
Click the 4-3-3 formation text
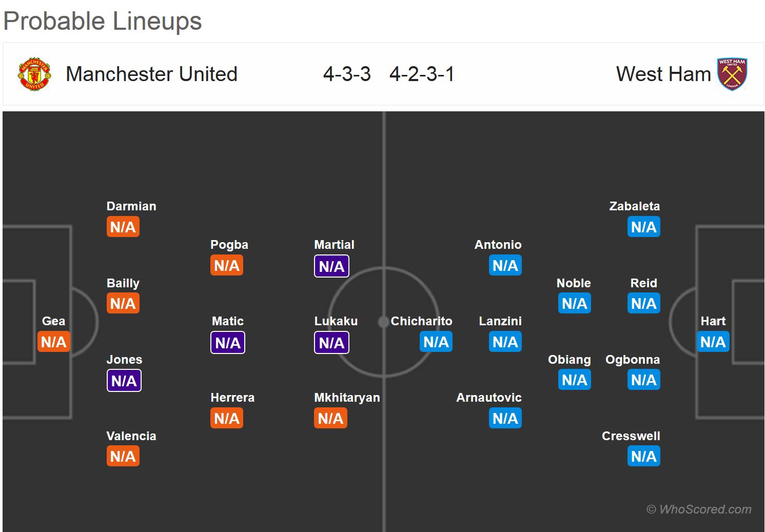pyautogui.click(x=347, y=74)
